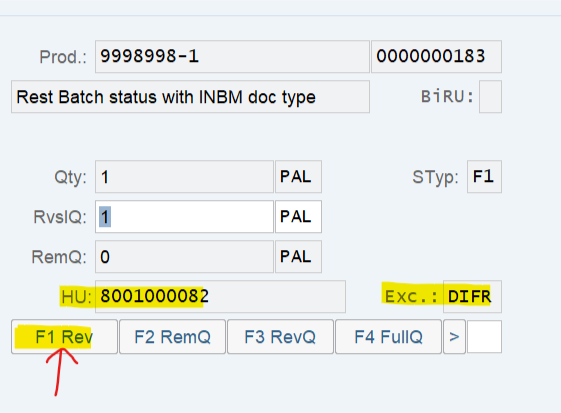This screenshot has height=413, width=561.
Task: Select the RvslQ PAL unit field
Action: point(298,217)
